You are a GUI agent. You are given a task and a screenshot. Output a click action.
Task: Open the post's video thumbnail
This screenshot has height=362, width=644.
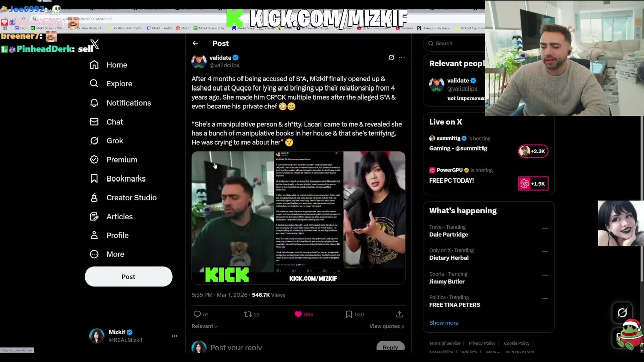(298, 218)
